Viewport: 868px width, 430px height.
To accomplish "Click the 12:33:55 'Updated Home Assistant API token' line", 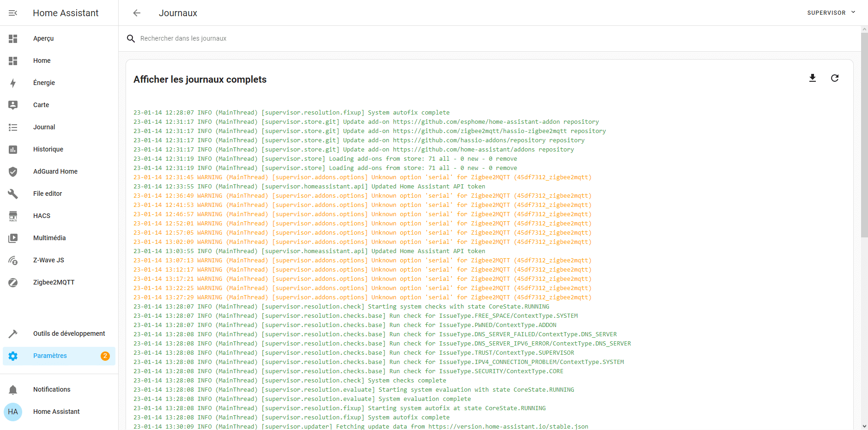I will tap(309, 187).
